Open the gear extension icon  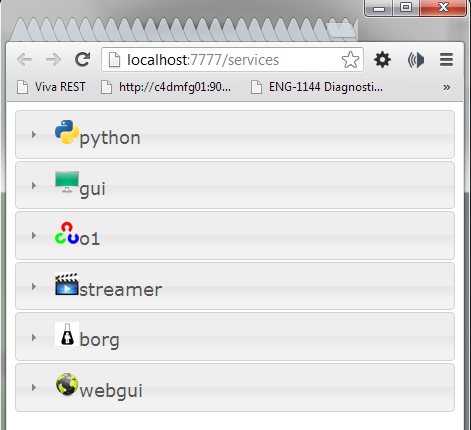coord(382,60)
